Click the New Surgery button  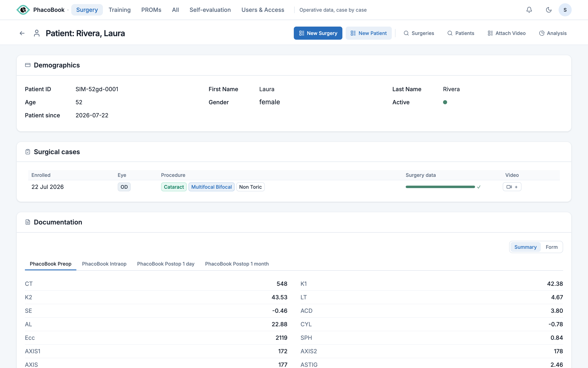click(318, 33)
